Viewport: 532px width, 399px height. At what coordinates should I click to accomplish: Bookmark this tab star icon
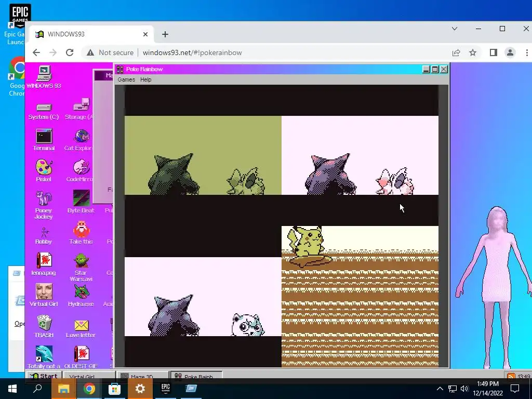(473, 52)
